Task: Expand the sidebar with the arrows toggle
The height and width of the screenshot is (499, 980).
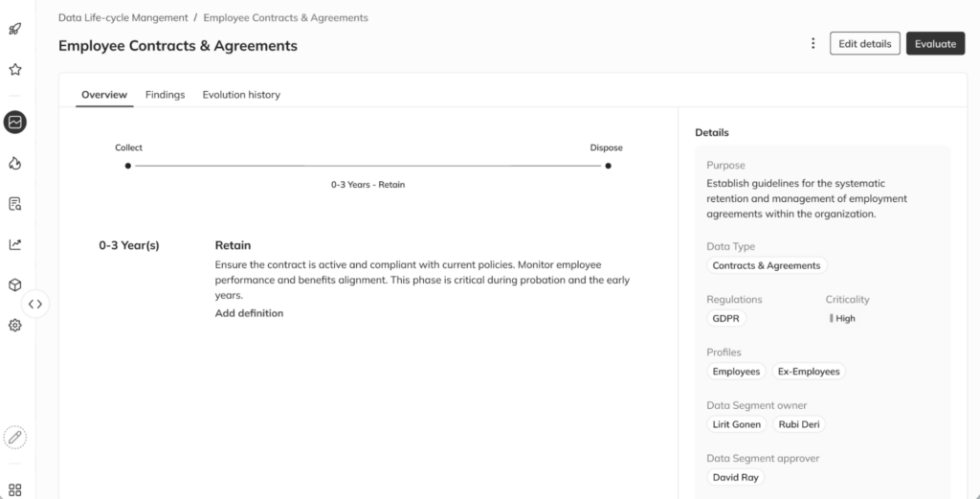Action: click(x=35, y=304)
